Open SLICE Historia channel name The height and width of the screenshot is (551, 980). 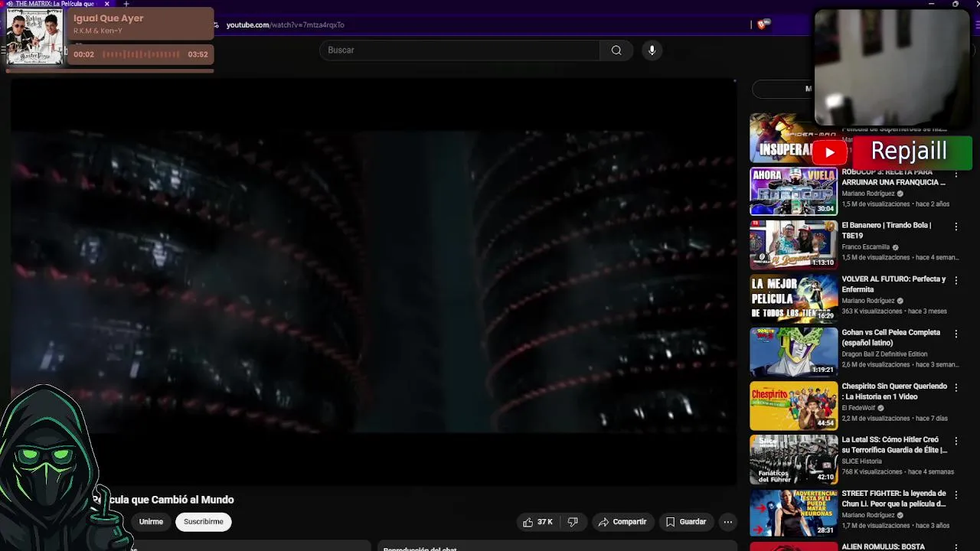pyautogui.click(x=861, y=461)
